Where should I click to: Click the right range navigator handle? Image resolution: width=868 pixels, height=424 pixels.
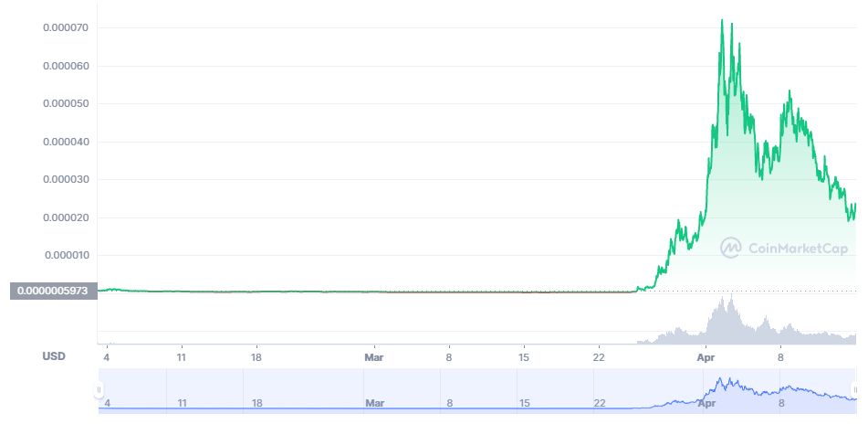(x=854, y=389)
